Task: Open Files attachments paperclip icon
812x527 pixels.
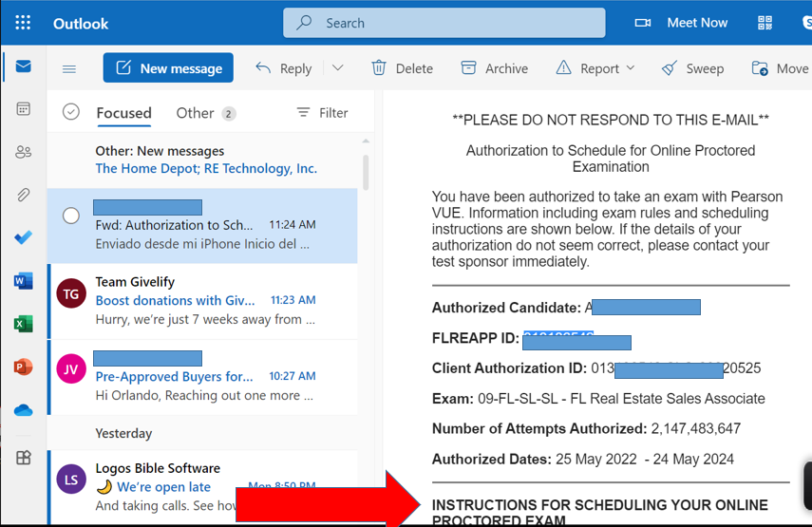Action: coord(24,195)
